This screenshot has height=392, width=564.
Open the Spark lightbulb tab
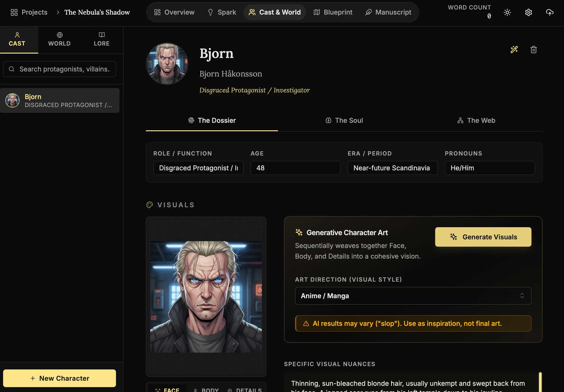click(222, 12)
